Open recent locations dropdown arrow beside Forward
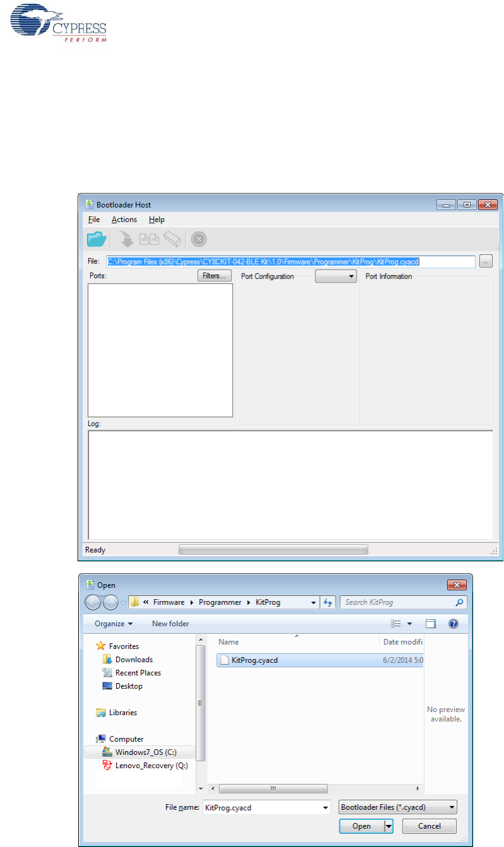Screen dimensions: 504x847 [124, 602]
